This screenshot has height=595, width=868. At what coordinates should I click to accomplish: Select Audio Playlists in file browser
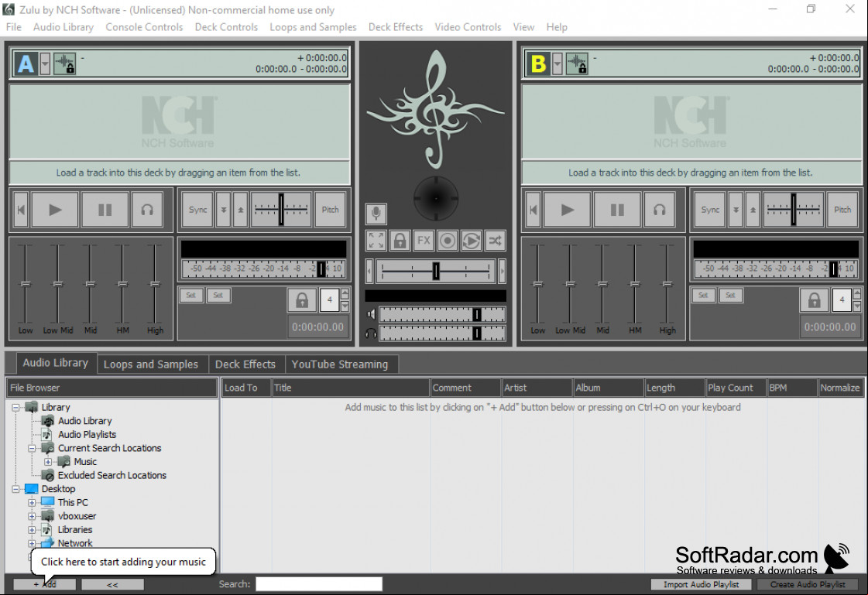coord(87,435)
